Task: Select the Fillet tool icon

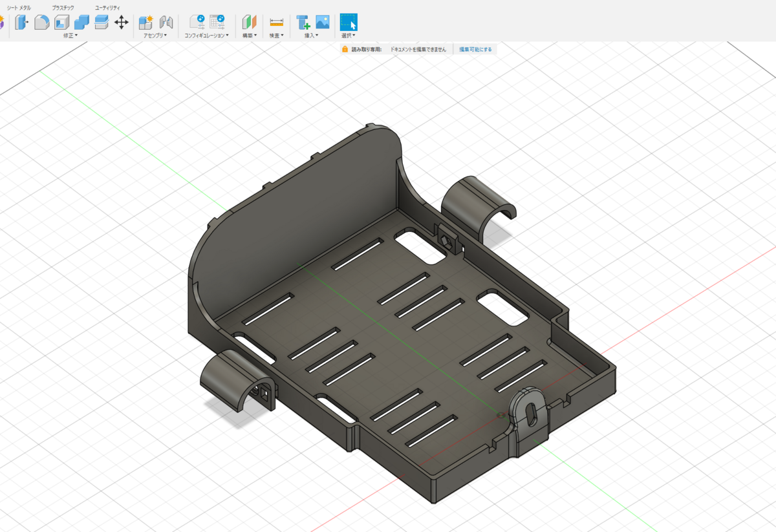Action: tap(42, 23)
